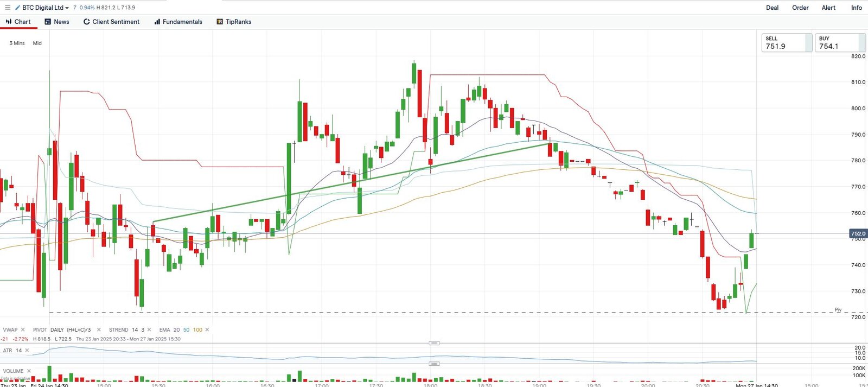Viewport: 868px width, 387px height.
Task: Switch to the News tab
Action: [x=57, y=22]
